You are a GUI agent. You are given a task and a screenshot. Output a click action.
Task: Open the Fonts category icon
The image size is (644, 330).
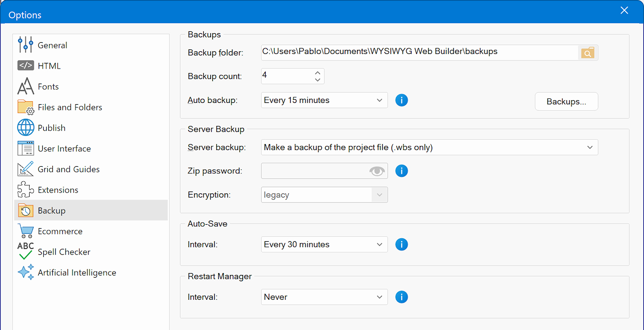(26, 87)
